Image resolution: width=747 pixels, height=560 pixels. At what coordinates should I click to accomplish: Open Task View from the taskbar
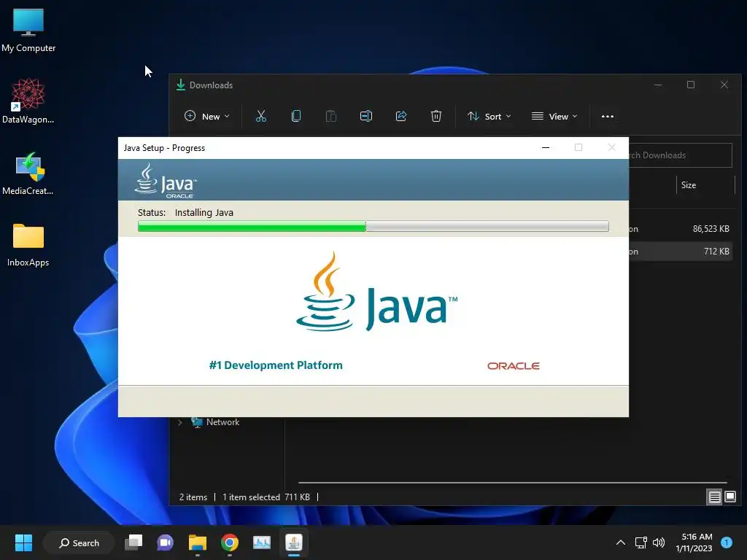tap(133, 542)
